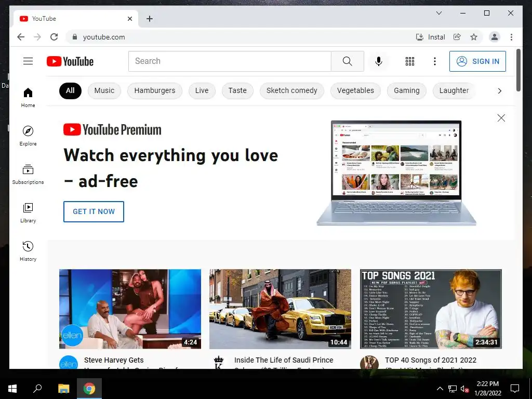Open Explore in sidebar

(x=28, y=136)
